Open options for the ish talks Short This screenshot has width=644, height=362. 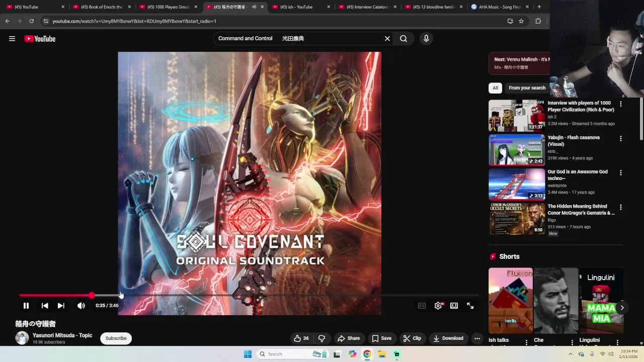(x=526, y=342)
